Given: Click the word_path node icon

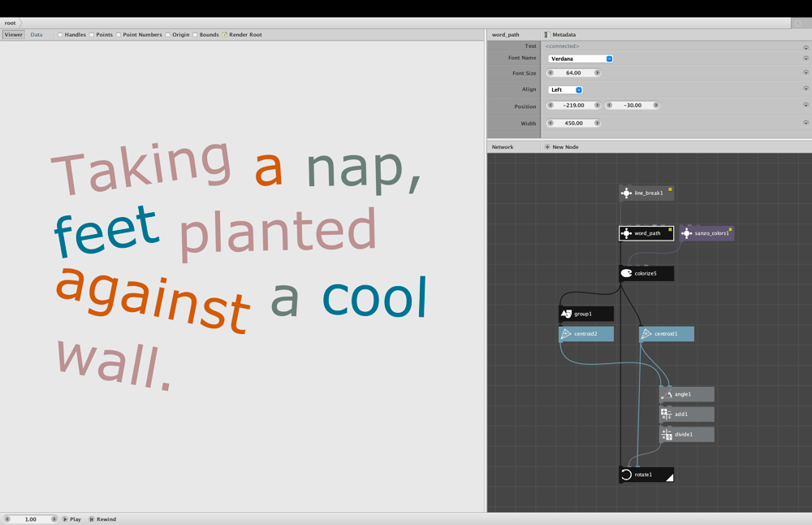Looking at the screenshot, I should [x=626, y=233].
